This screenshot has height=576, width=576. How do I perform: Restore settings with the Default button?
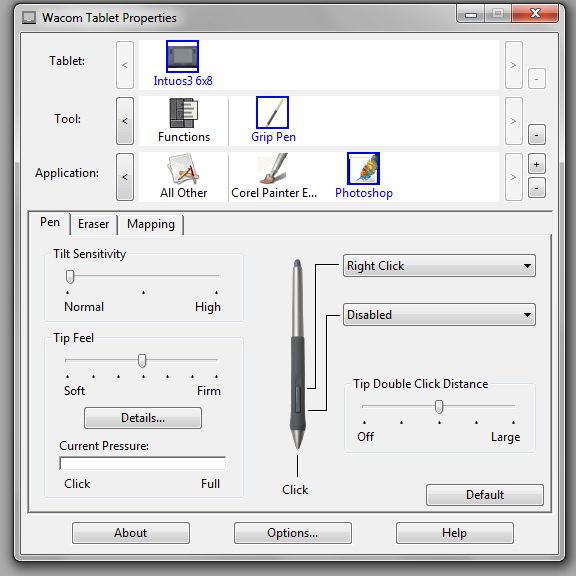coord(485,495)
